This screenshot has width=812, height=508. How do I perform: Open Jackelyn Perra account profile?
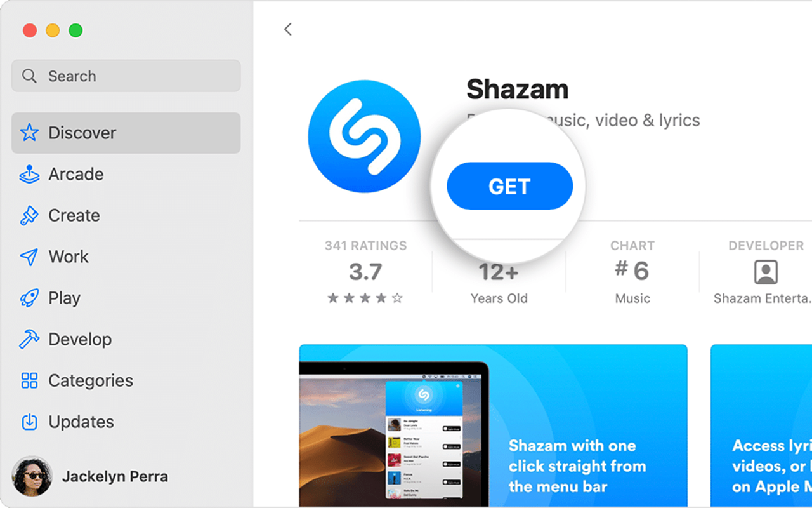[x=90, y=476]
